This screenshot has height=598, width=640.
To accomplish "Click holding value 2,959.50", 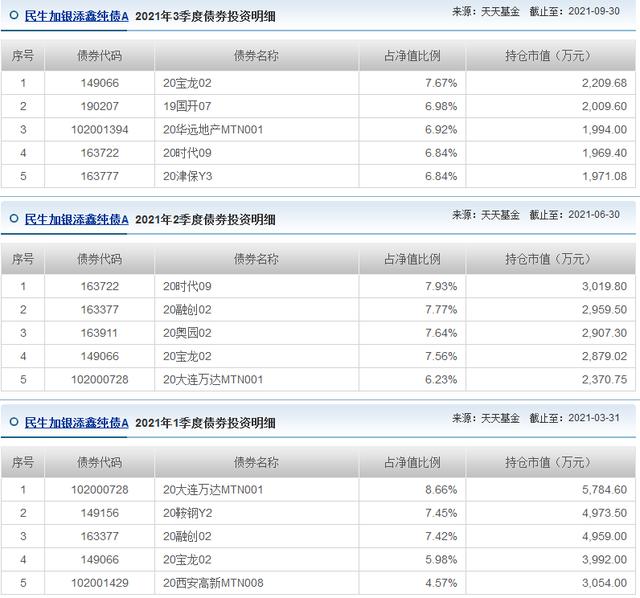I will 604,310.
